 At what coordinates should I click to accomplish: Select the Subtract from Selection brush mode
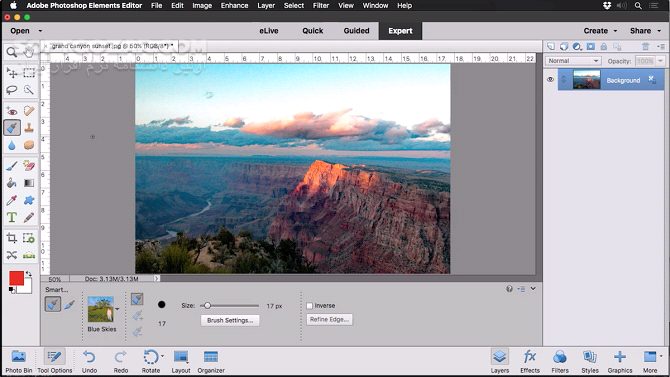click(137, 332)
